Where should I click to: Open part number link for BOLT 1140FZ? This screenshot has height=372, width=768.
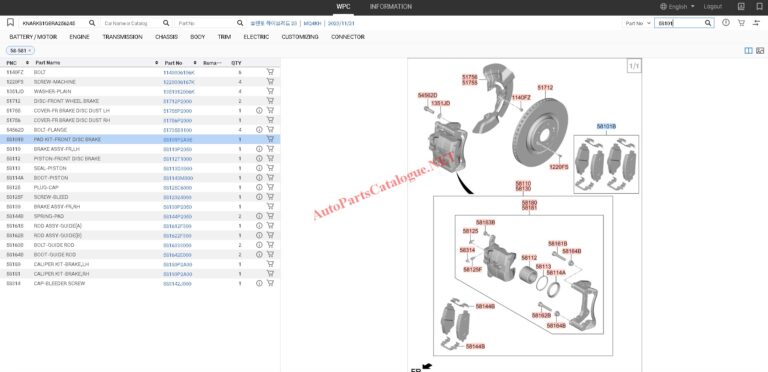(179, 72)
